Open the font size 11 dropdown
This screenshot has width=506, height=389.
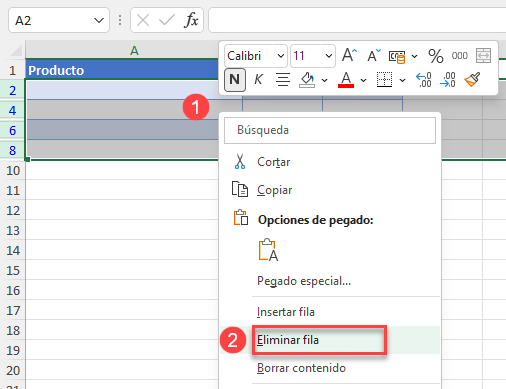pos(328,56)
